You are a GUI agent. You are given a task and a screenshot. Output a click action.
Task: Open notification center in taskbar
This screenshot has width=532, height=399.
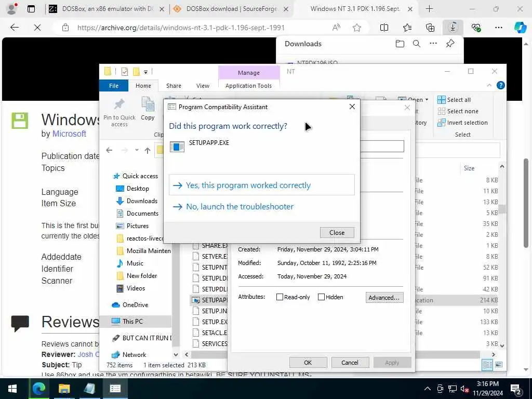pos(516,389)
